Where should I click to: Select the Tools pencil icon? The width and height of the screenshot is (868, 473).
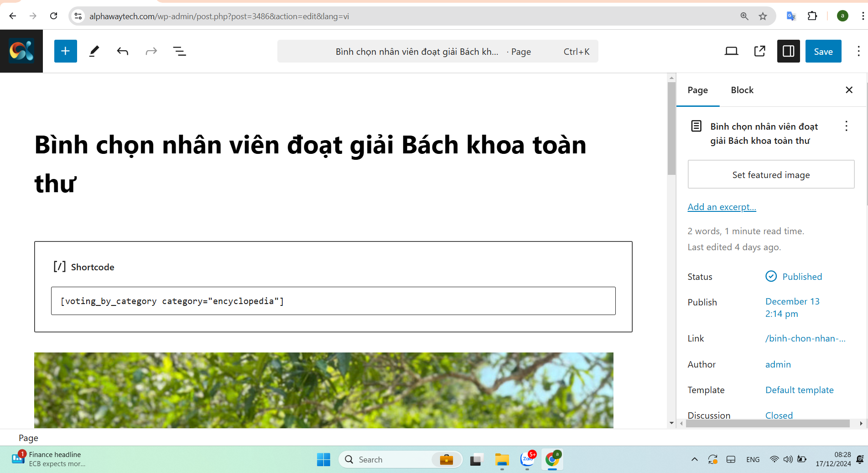(x=94, y=51)
